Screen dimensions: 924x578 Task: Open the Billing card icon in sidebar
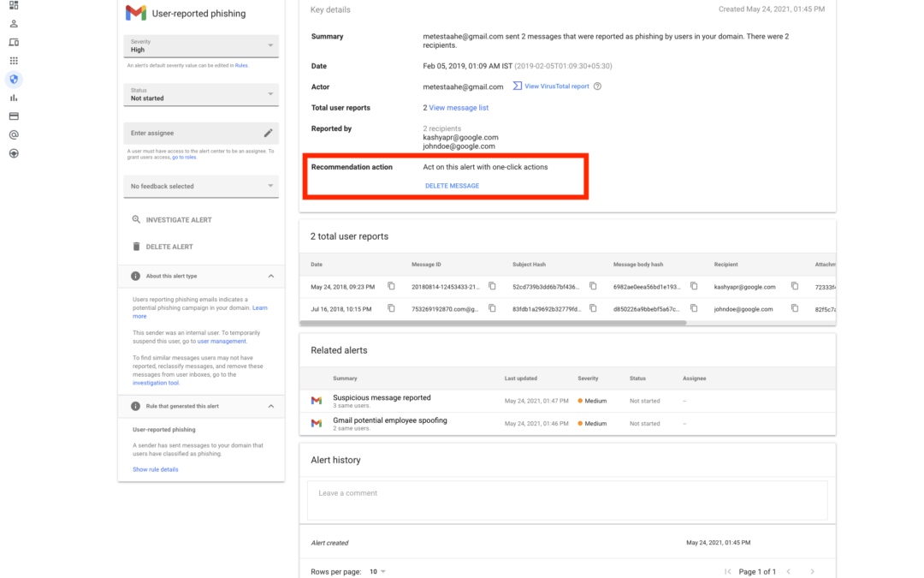pyautogui.click(x=14, y=116)
